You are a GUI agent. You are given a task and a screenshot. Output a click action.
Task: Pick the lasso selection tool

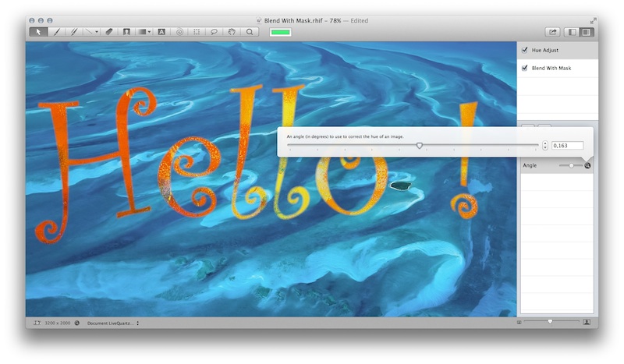pyautogui.click(x=214, y=32)
